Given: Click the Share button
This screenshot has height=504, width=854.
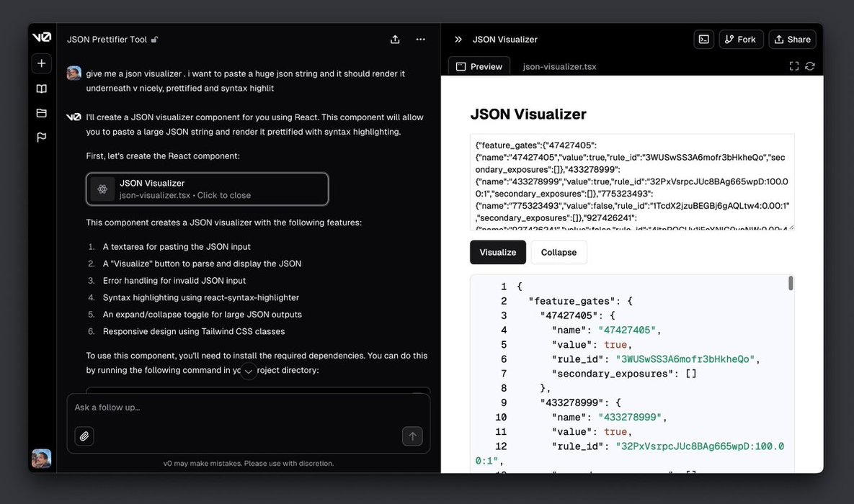Looking at the screenshot, I should (x=792, y=40).
